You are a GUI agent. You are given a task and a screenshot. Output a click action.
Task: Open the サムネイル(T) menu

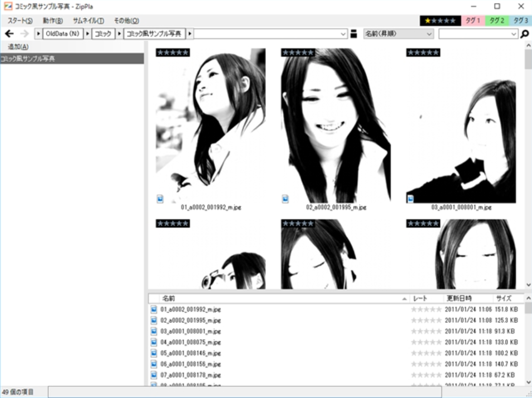pos(88,21)
